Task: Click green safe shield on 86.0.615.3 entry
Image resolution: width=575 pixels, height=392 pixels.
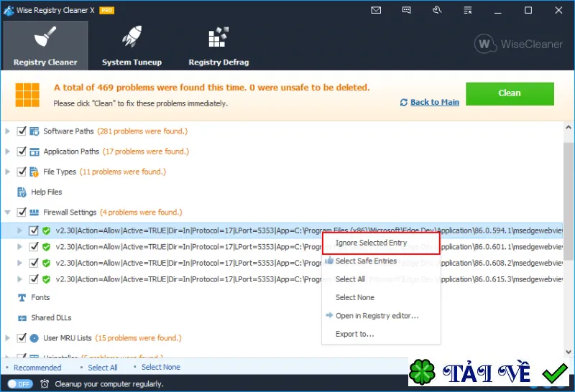Action: point(46,279)
